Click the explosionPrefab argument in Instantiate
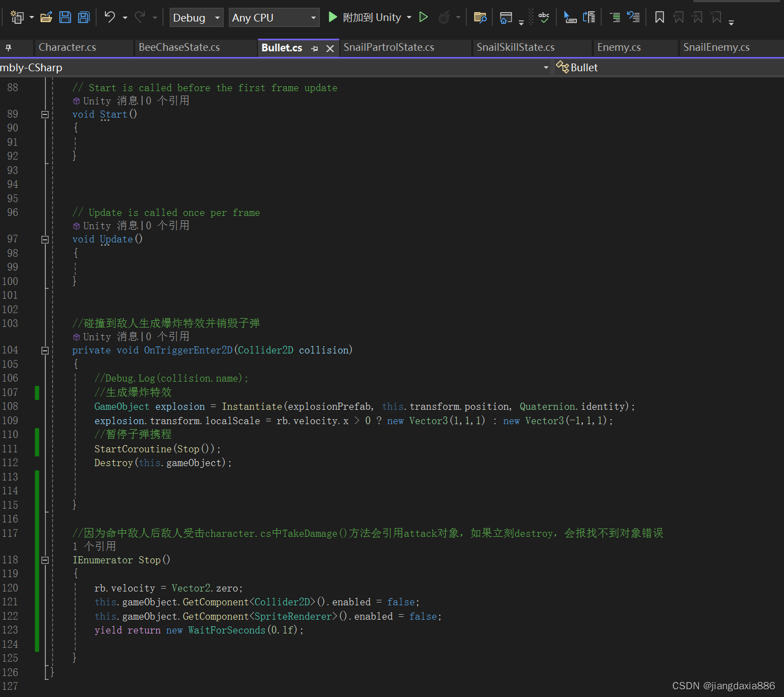This screenshot has width=784, height=697. [x=329, y=406]
